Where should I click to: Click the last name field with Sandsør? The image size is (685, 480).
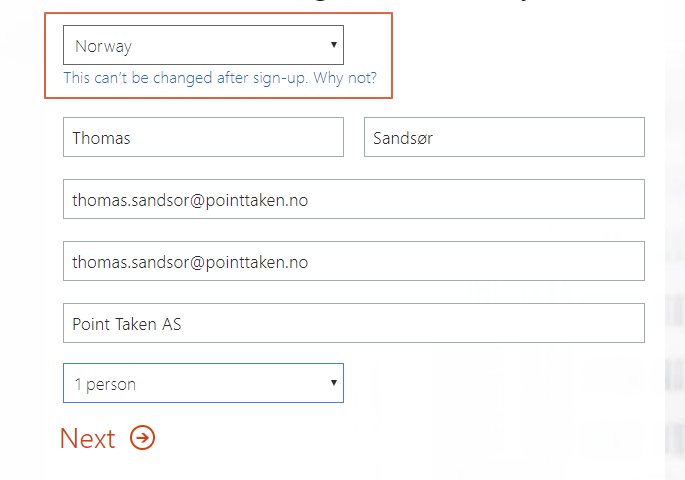point(504,138)
